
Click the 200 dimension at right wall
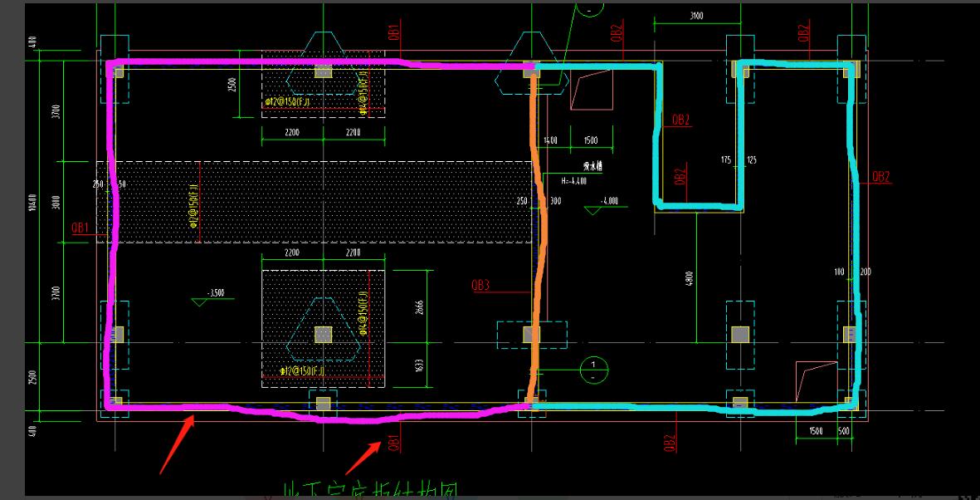(865, 272)
